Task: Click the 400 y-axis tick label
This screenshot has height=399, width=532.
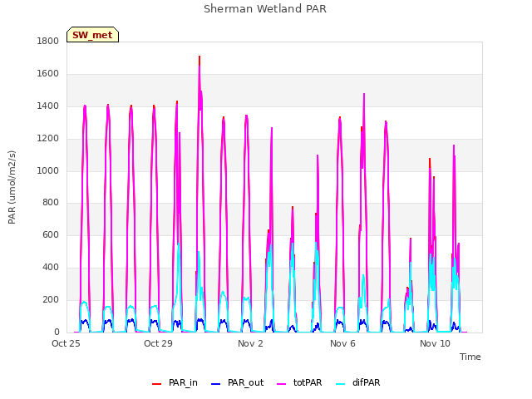Action: pos(51,268)
